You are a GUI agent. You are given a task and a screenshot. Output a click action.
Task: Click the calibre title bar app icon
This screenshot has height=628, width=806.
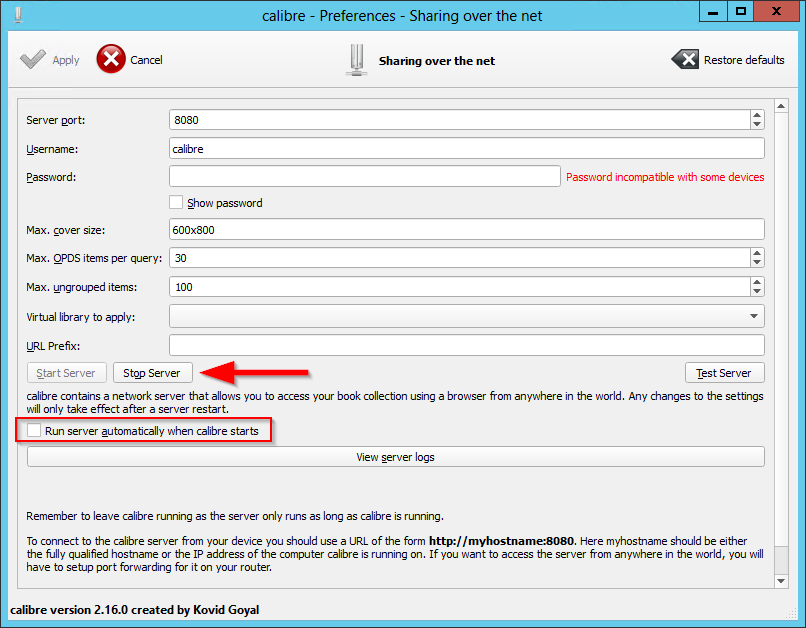(x=19, y=15)
